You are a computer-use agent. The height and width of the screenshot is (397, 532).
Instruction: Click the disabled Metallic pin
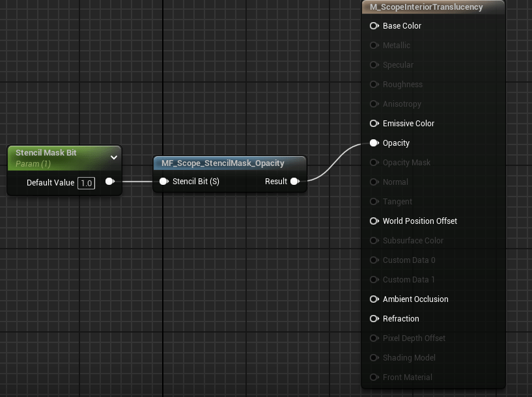coord(374,46)
